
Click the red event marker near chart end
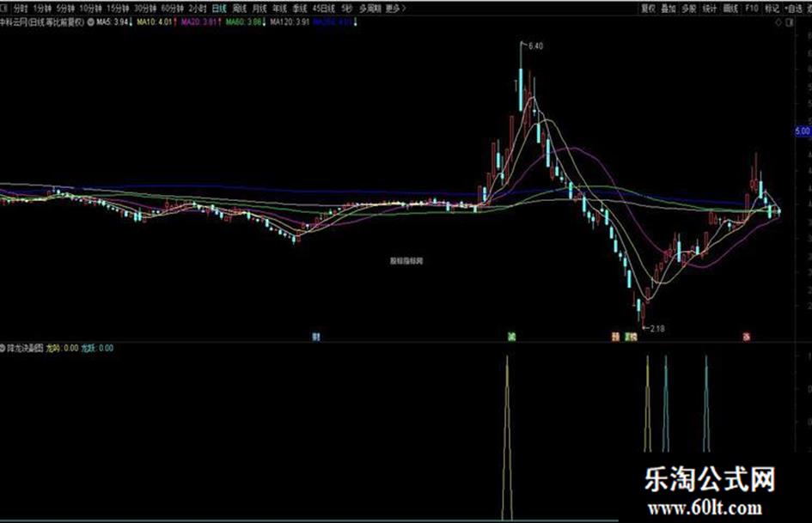(x=747, y=338)
